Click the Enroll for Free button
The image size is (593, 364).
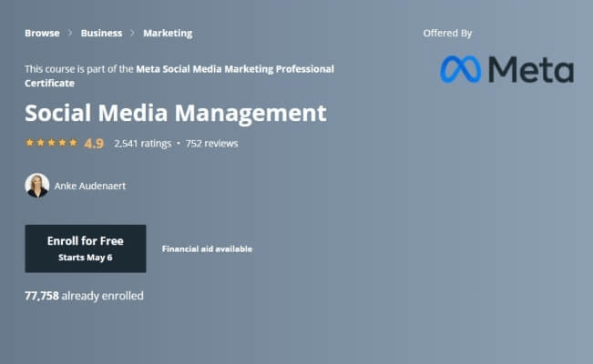click(x=86, y=248)
